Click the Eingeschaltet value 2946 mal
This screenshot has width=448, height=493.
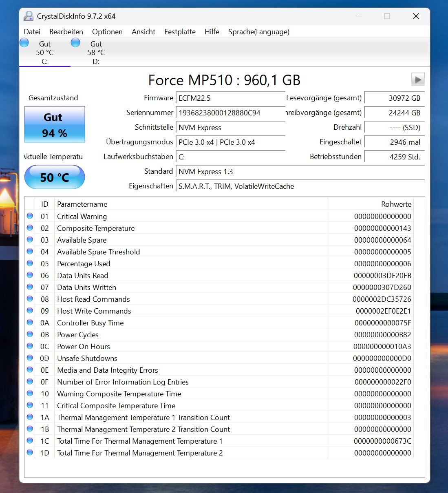[x=395, y=142]
